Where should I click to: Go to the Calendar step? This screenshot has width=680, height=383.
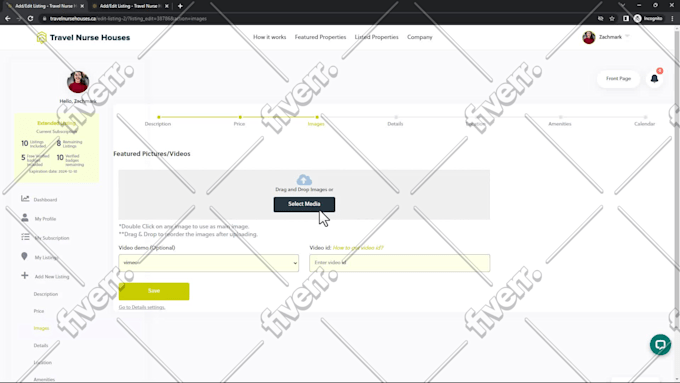[x=644, y=124]
